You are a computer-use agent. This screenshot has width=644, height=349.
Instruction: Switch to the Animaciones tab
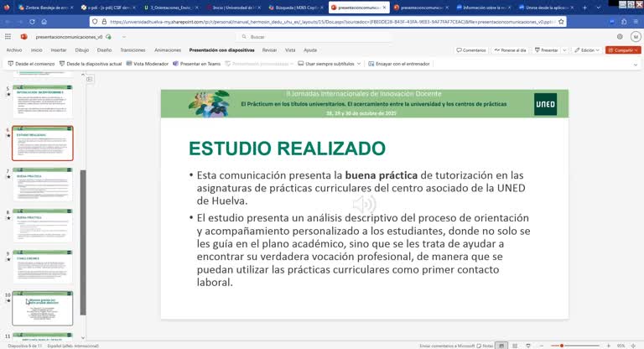click(x=168, y=50)
